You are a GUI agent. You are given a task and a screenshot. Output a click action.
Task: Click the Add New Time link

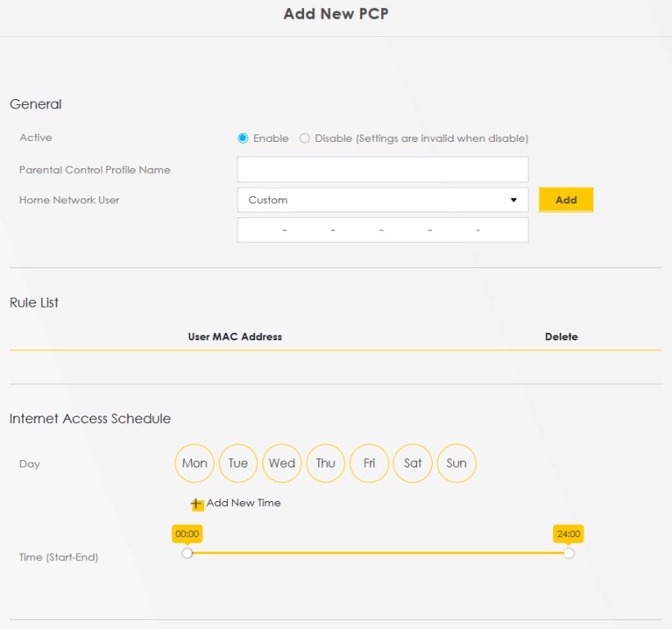click(243, 503)
